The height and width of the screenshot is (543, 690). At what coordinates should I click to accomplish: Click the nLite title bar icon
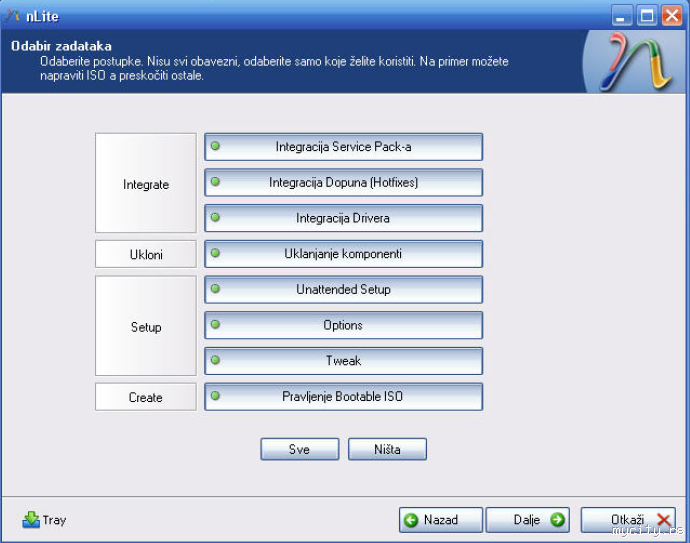[x=12, y=16]
